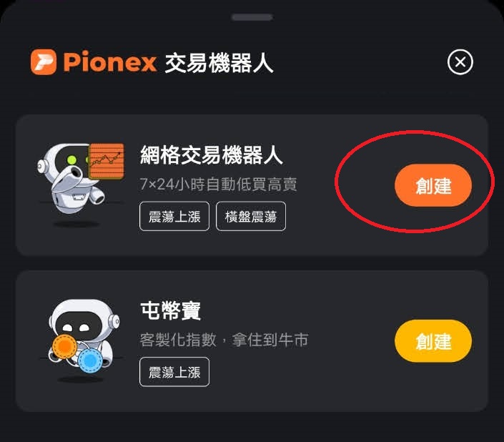This screenshot has width=504, height=442.
Task: Tap the 7×24小時自動低買高賣 description
Action: tap(218, 185)
